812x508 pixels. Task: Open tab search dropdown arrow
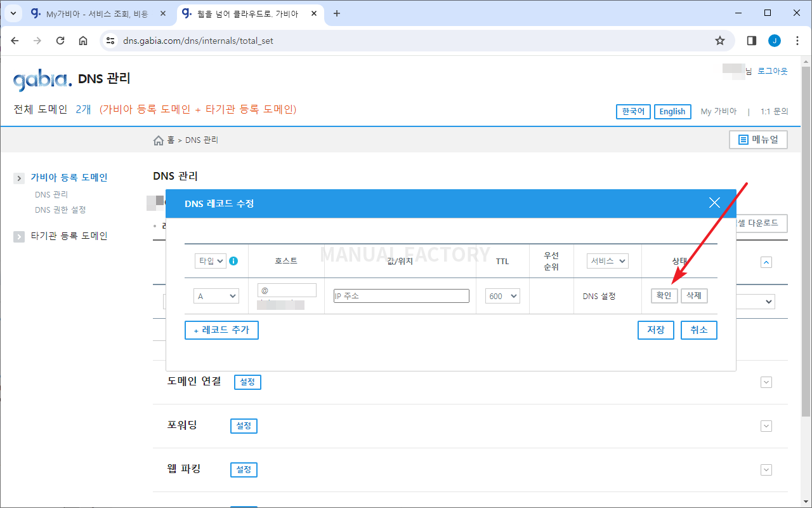click(13, 13)
